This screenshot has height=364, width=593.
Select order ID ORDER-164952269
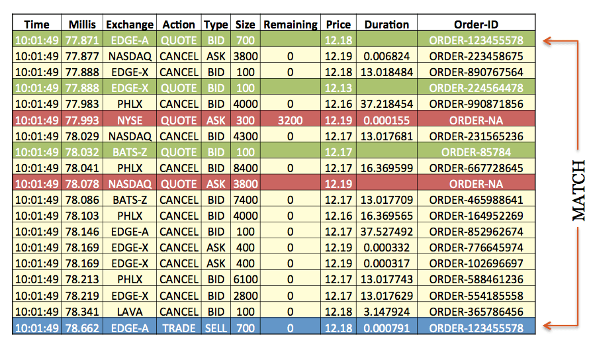point(476,216)
